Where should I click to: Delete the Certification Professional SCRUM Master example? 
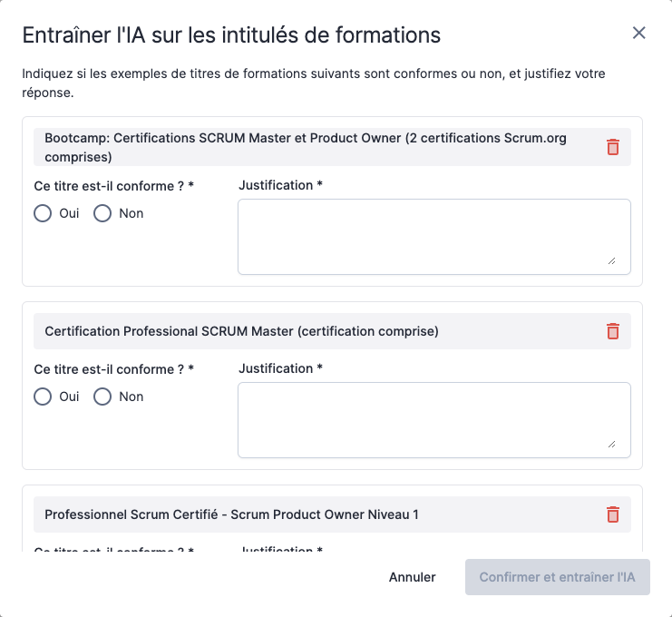tap(613, 331)
